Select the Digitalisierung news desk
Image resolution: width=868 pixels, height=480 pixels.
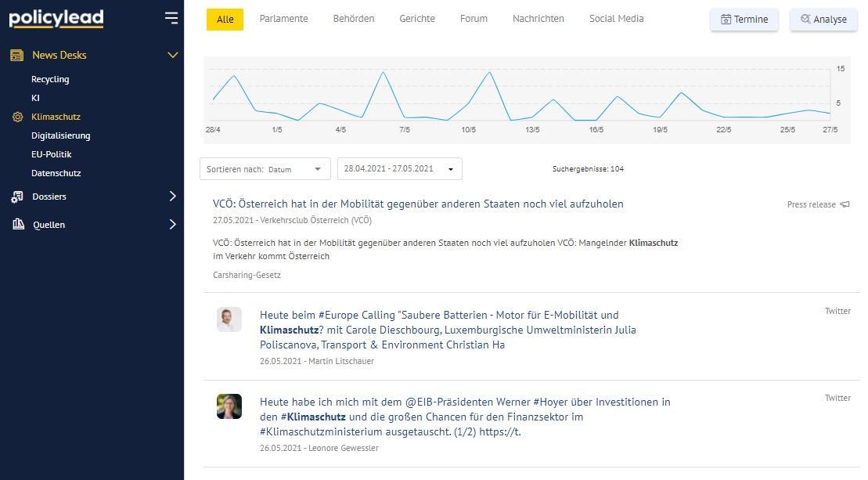coord(60,135)
